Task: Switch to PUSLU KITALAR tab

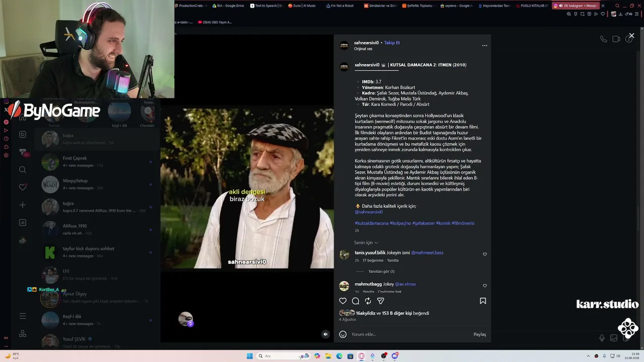Action: click(532, 6)
